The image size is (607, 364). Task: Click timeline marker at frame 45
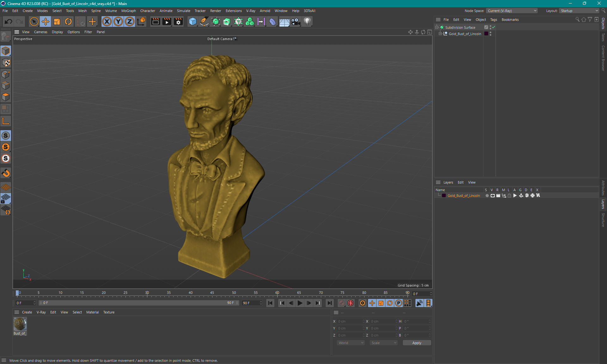pyautogui.click(x=212, y=293)
